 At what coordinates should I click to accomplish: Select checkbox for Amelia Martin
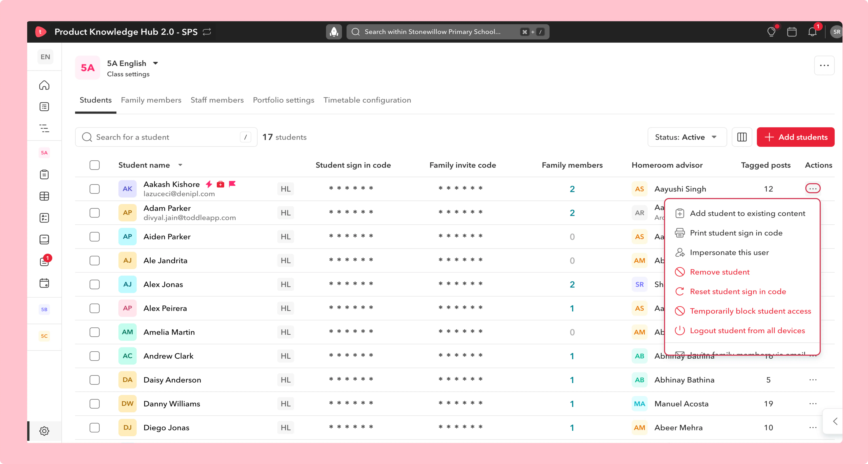(95, 332)
